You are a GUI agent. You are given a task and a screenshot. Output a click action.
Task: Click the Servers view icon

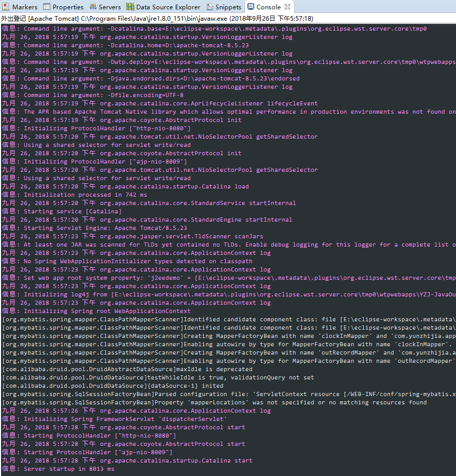coord(93,7)
